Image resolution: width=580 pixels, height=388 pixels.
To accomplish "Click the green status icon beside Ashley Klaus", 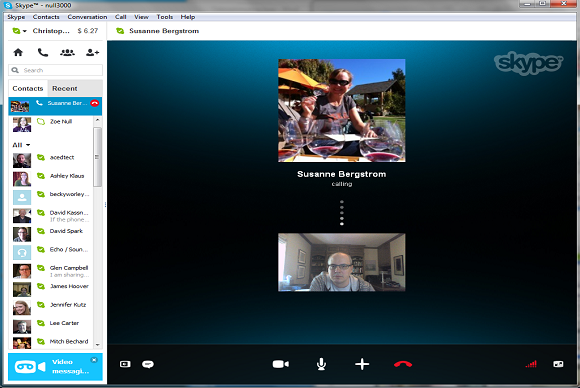I will pyautogui.click(x=41, y=176).
